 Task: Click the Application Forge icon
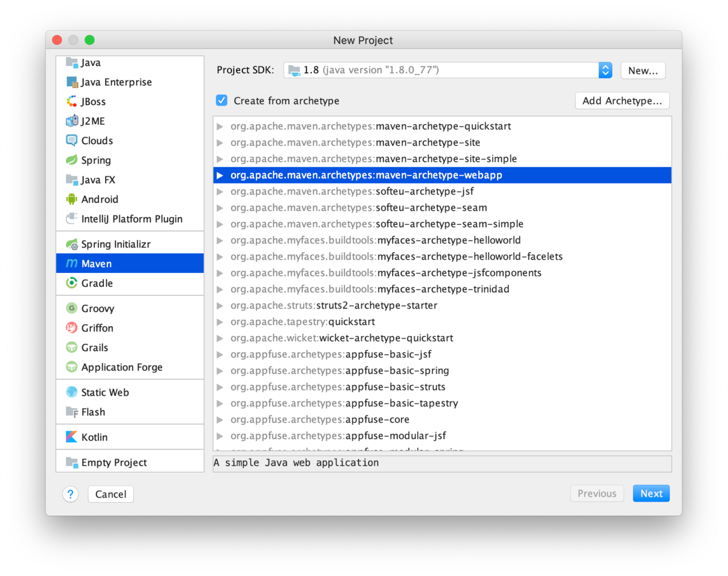point(72,367)
